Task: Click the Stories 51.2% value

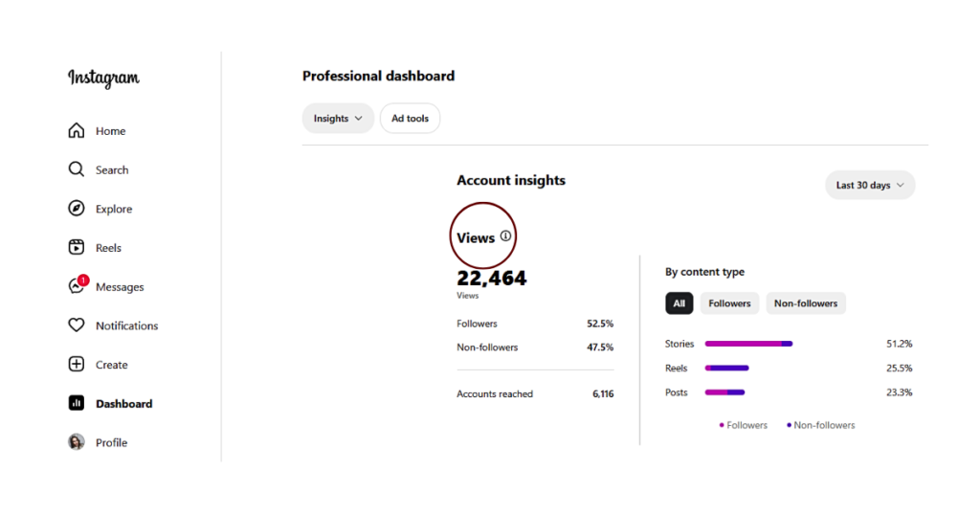Action: 900,344
